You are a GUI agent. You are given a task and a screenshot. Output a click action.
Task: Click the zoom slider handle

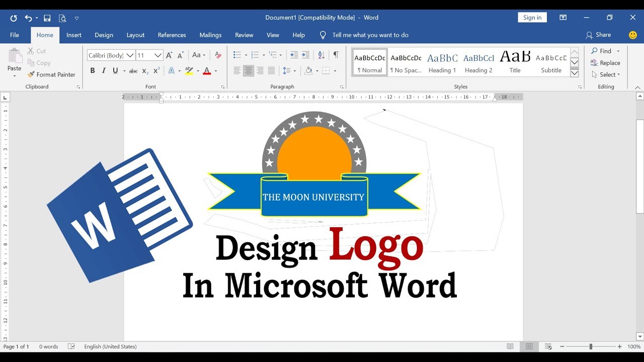[591, 346]
